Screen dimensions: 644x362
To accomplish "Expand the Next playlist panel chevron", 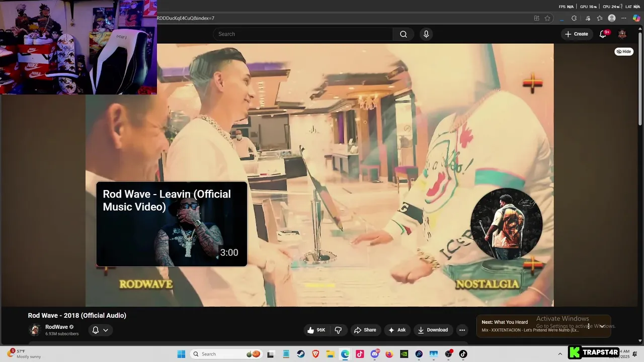I will point(602,326).
